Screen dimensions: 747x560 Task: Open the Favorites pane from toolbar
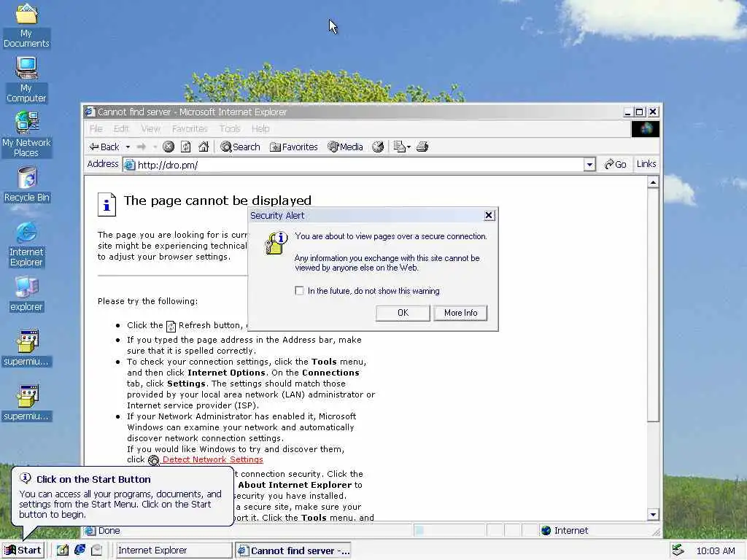coord(293,147)
